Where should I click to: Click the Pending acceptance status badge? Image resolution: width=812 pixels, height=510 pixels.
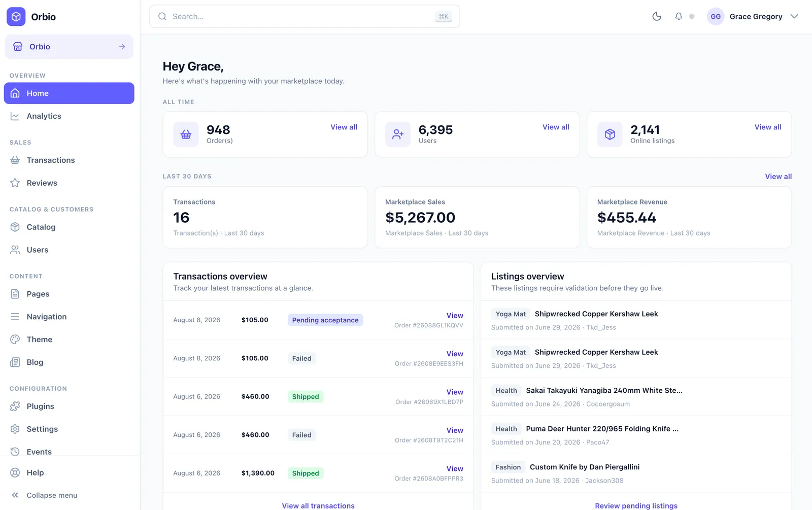click(325, 320)
